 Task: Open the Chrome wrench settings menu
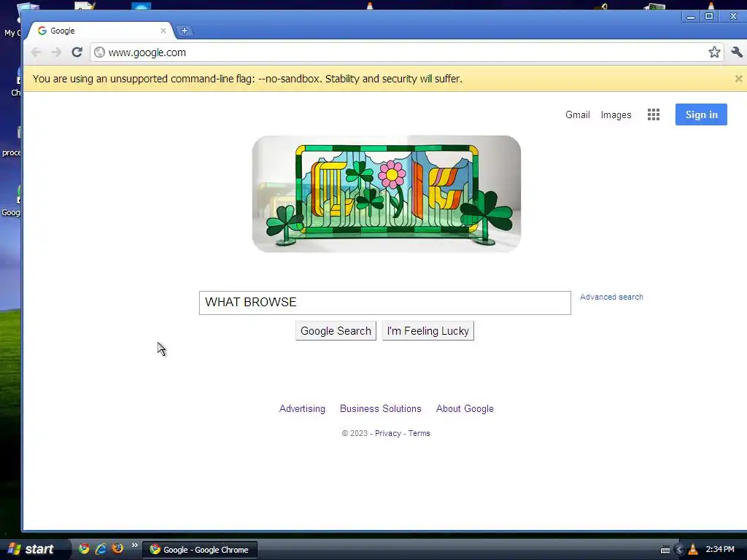(737, 52)
